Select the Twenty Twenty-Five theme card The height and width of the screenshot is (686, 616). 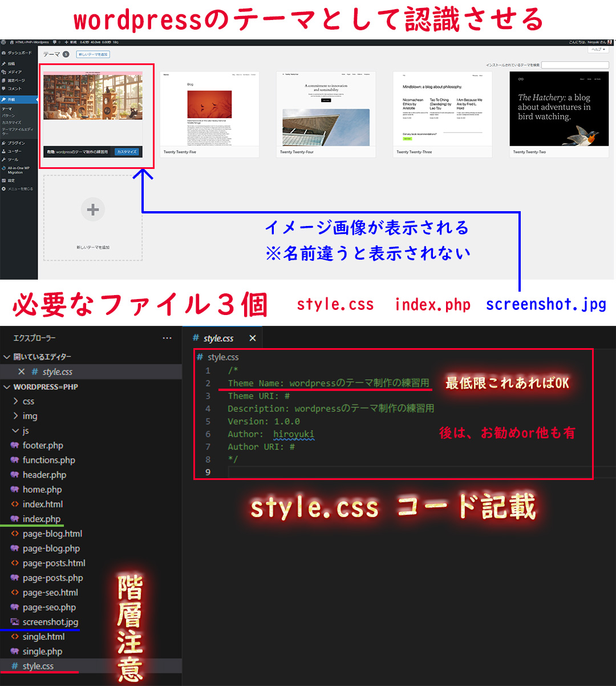(x=209, y=114)
